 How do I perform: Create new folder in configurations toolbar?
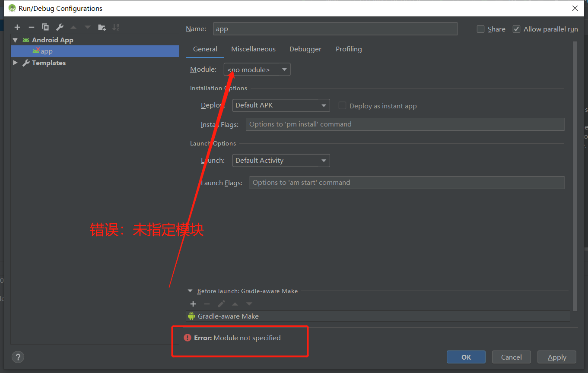click(102, 27)
